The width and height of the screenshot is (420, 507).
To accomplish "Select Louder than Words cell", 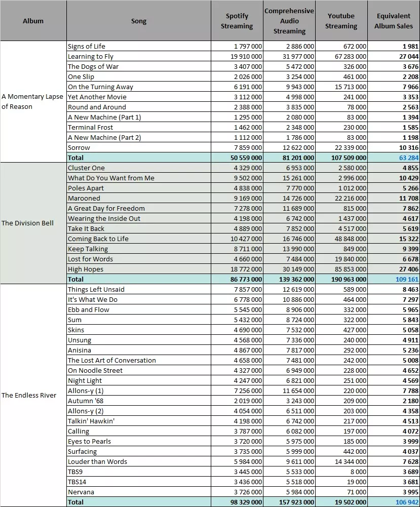I will click(x=139, y=462).
